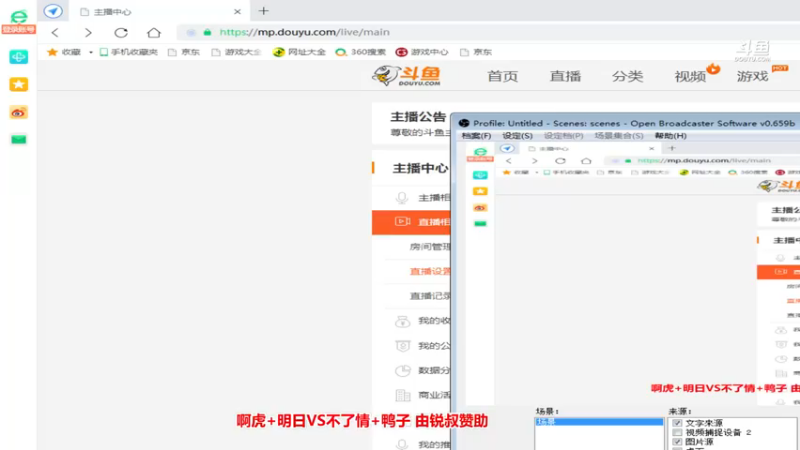Image resolution: width=800 pixels, height=450 pixels.
Task: Click the green lock security icon
Action: pos(207,32)
